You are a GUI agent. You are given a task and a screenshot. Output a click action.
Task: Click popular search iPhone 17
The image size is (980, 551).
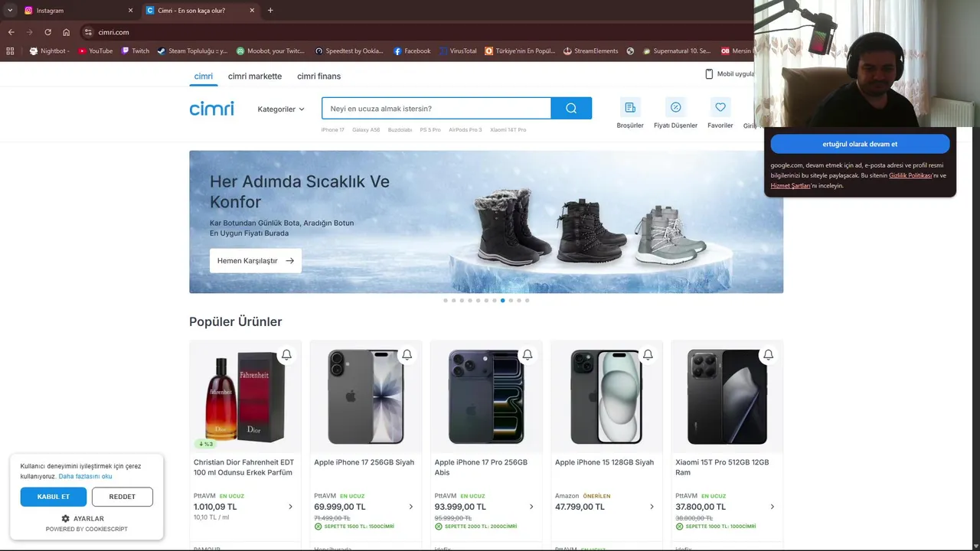[x=333, y=130]
